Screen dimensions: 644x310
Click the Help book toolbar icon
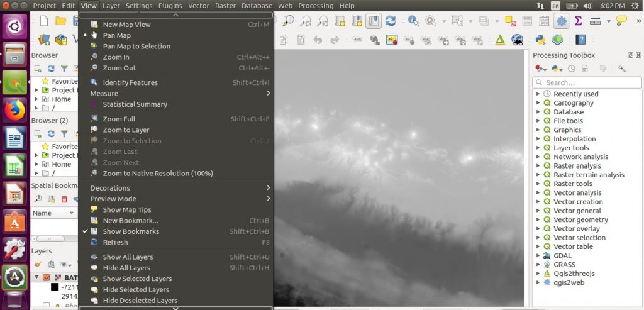pyautogui.click(x=580, y=40)
